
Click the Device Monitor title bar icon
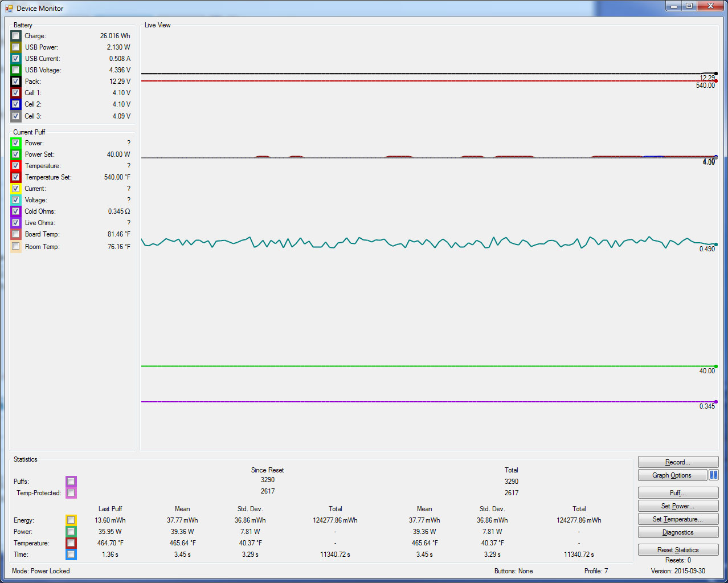pos(9,9)
